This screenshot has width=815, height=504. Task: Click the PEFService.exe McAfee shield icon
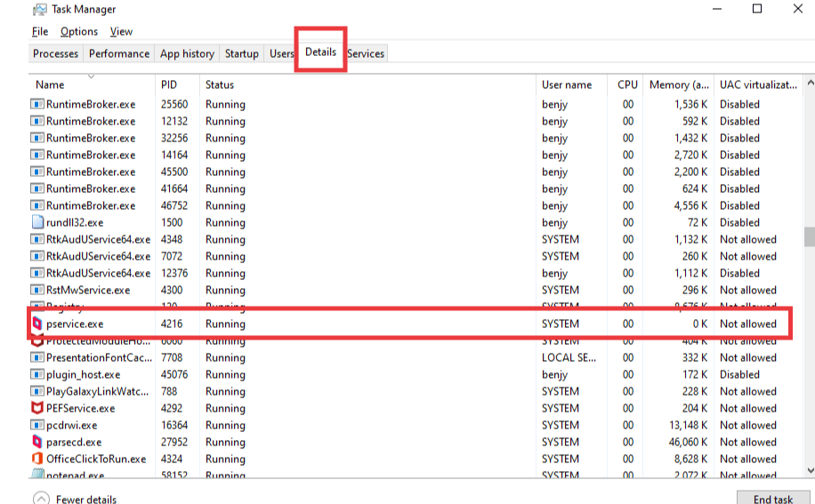pyautogui.click(x=37, y=408)
